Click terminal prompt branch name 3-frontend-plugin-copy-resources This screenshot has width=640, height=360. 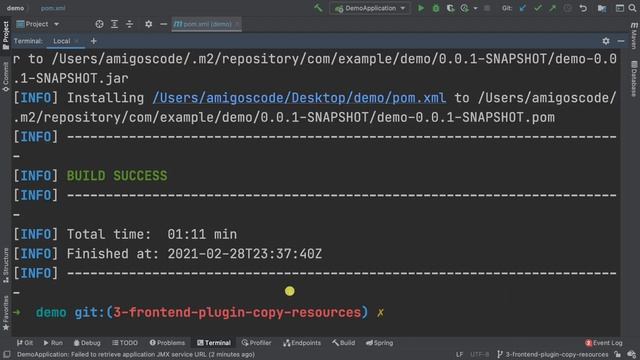(x=237, y=313)
